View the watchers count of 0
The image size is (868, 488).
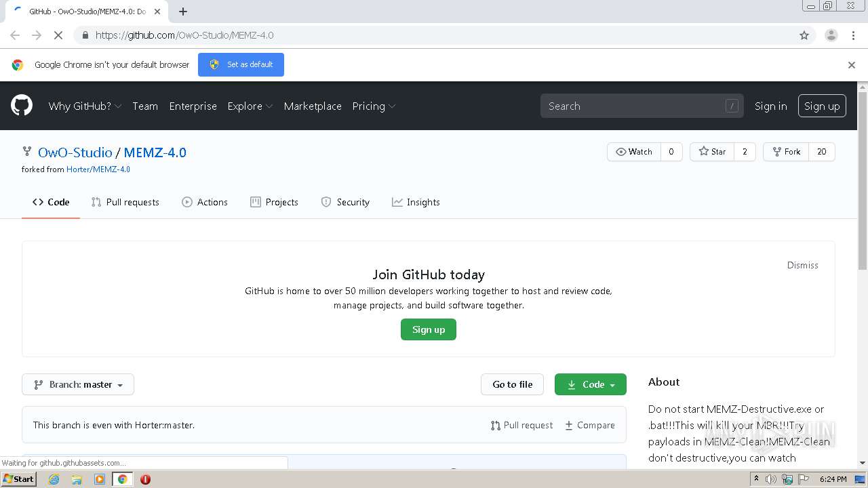(x=671, y=152)
